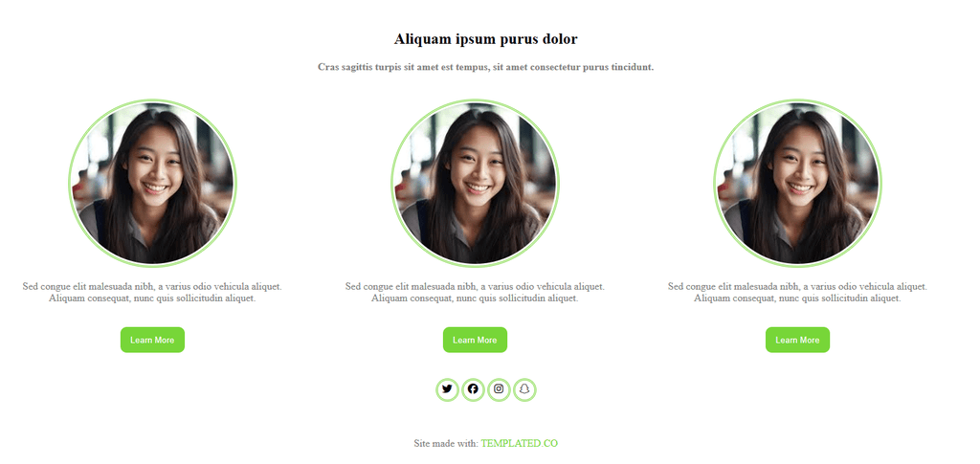Follow the TEMPLATED.CO footer link
980x464 pixels.
pos(520,443)
